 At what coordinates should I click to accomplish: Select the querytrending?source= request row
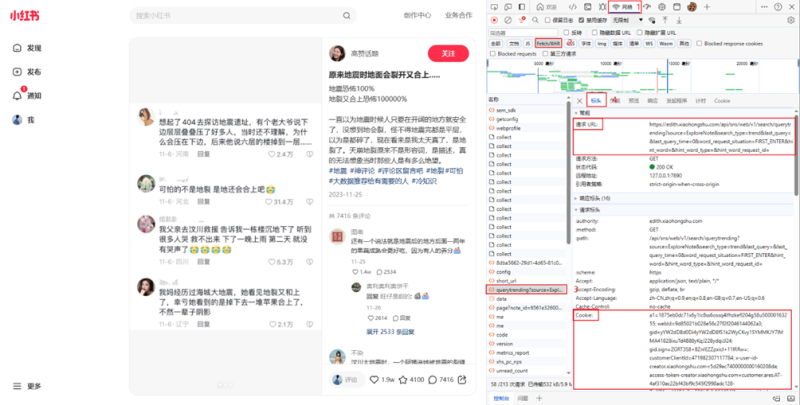coord(527,289)
